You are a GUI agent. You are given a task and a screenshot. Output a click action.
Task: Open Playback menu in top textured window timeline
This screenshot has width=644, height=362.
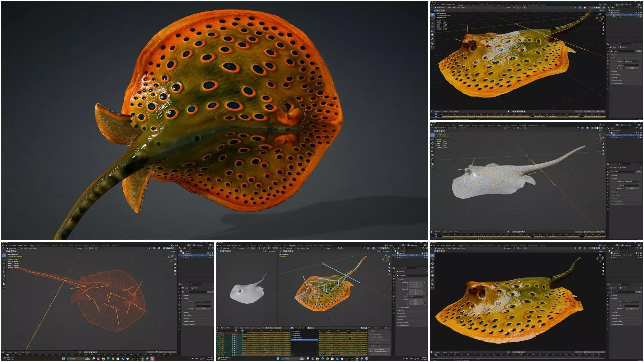pyautogui.click(x=438, y=111)
